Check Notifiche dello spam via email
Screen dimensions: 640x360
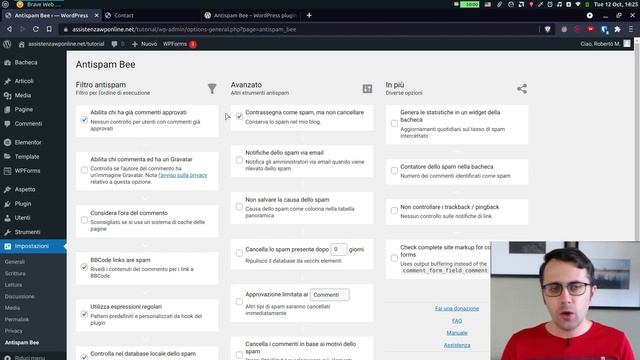click(x=239, y=160)
